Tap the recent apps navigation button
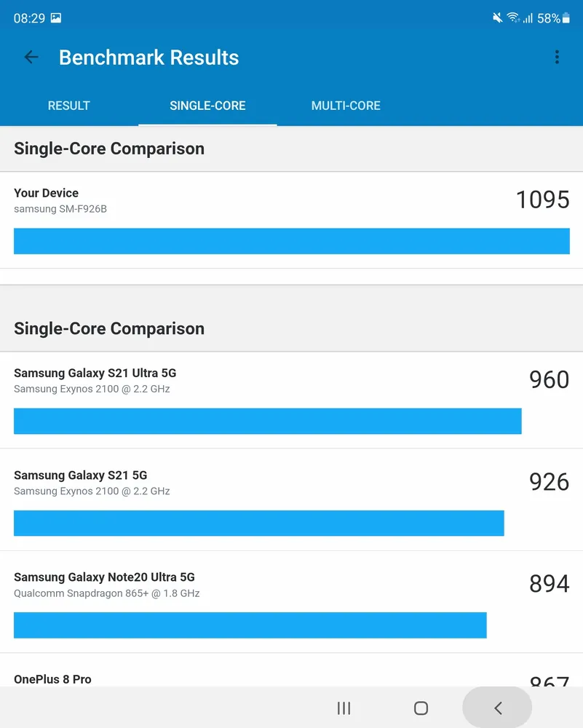This screenshot has width=583, height=728. 344,708
